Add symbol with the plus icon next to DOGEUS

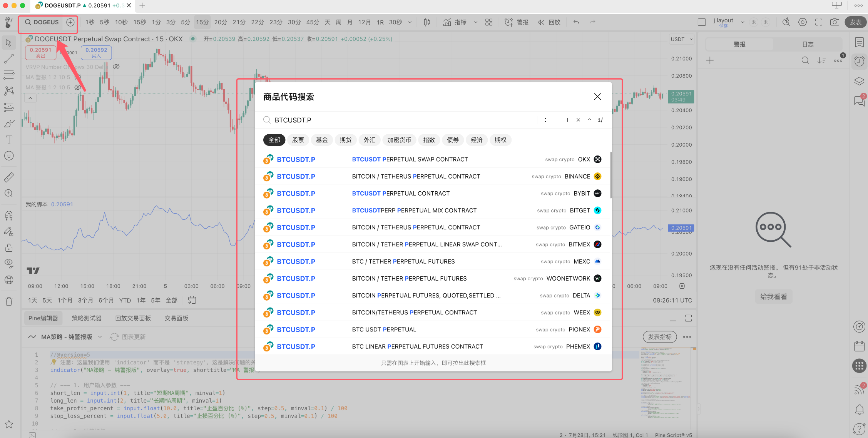click(70, 22)
